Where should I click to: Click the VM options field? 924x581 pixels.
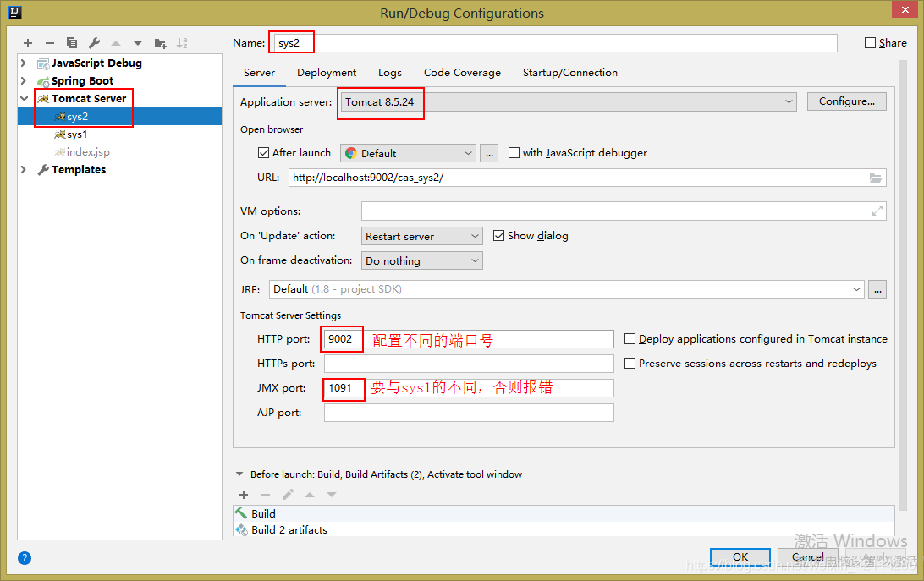coord(624,211)
